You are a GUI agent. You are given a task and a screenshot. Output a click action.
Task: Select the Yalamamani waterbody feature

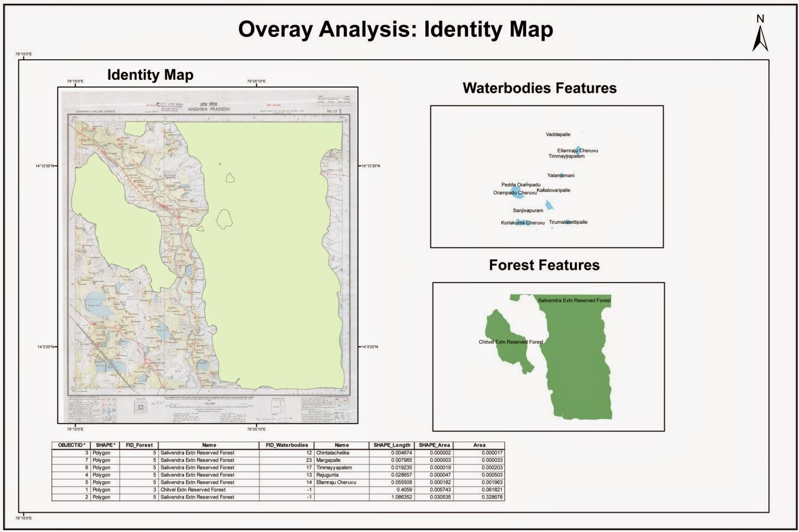tap(562, 175)
